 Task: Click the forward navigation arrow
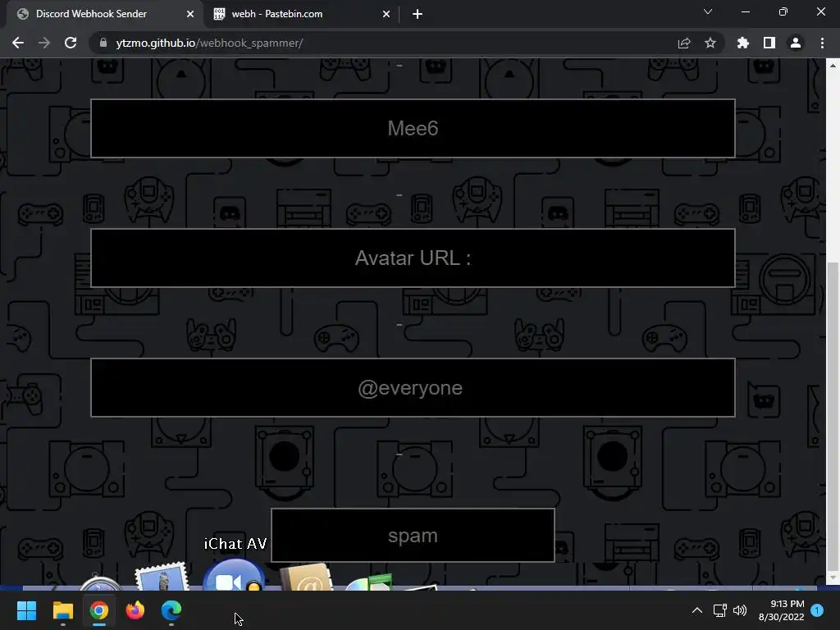[44, 43]
